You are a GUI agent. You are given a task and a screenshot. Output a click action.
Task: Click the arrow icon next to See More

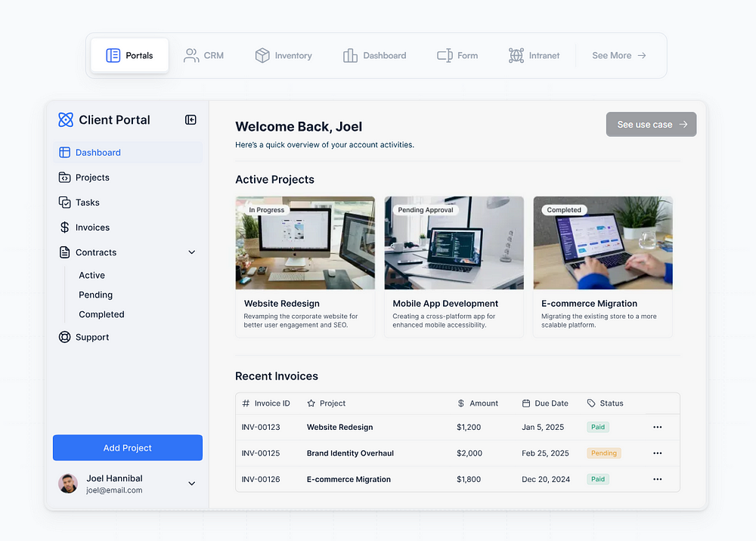[642, 55]
